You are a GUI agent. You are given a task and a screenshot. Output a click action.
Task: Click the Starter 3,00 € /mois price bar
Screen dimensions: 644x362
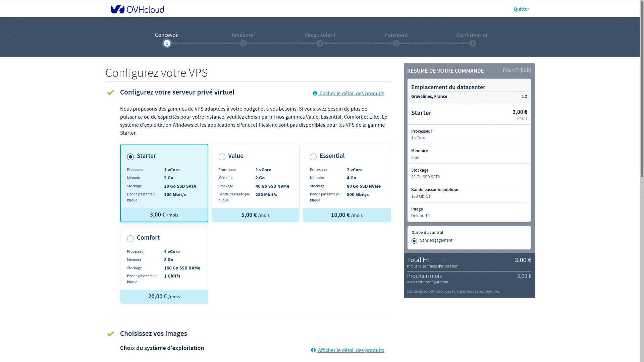point(164,215)
